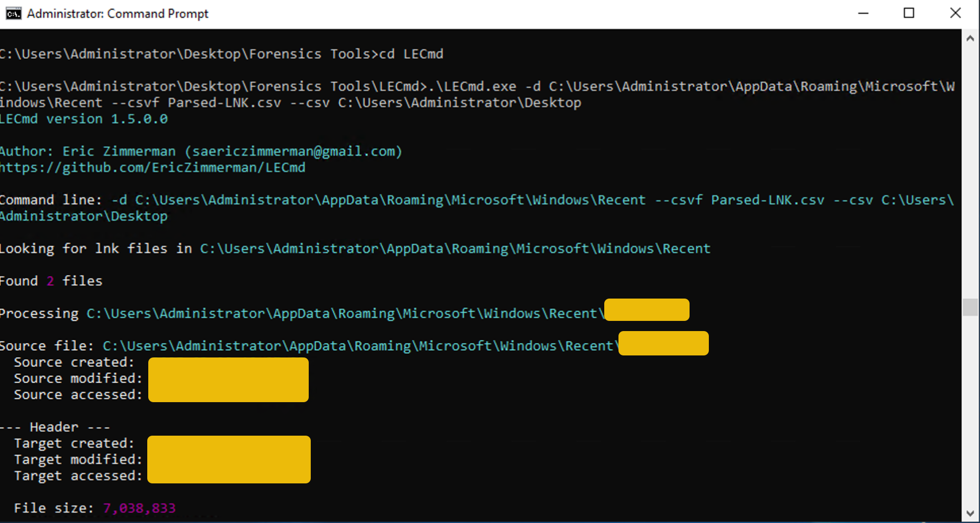
Task: Click the 'Source accessed:' label
Action: point(78,395)
